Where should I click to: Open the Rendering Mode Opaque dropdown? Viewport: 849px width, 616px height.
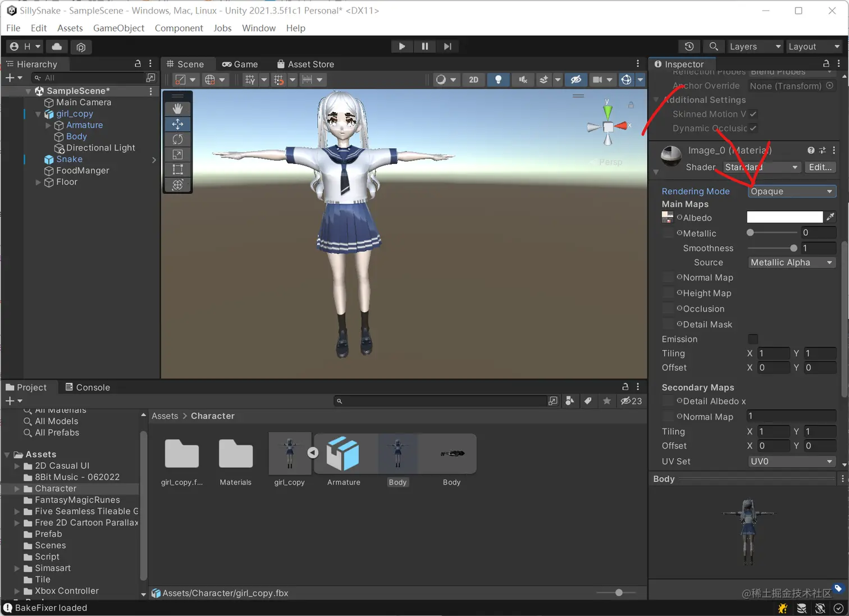click(792, 191)
